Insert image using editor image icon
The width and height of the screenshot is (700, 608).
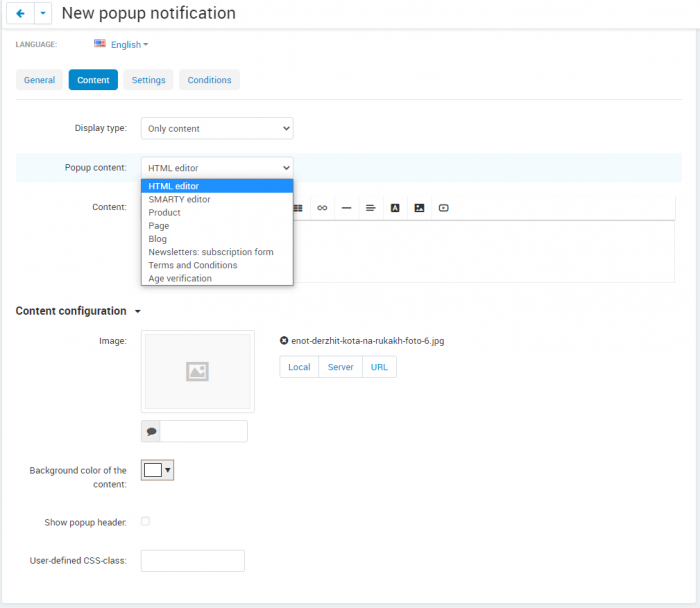[x=419, y=208]
